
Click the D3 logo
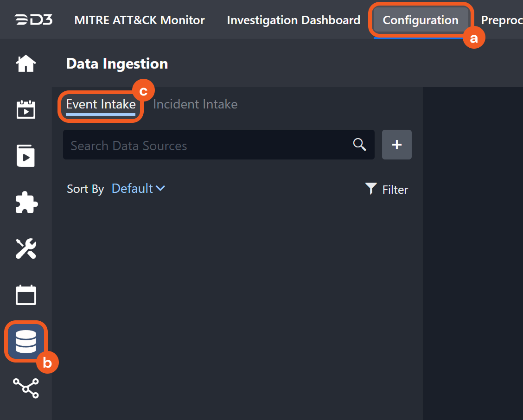pyautogui.click(x=33, y=20)
